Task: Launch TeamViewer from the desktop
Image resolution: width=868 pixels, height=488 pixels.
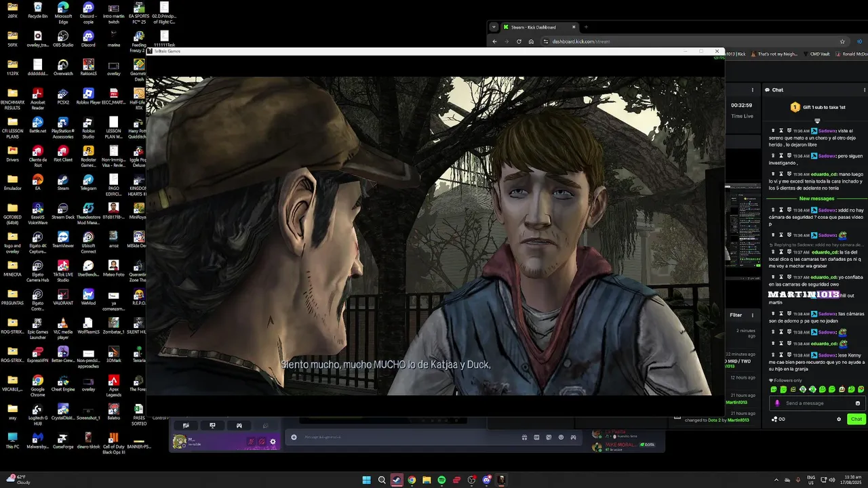Action: click(63, 239)
